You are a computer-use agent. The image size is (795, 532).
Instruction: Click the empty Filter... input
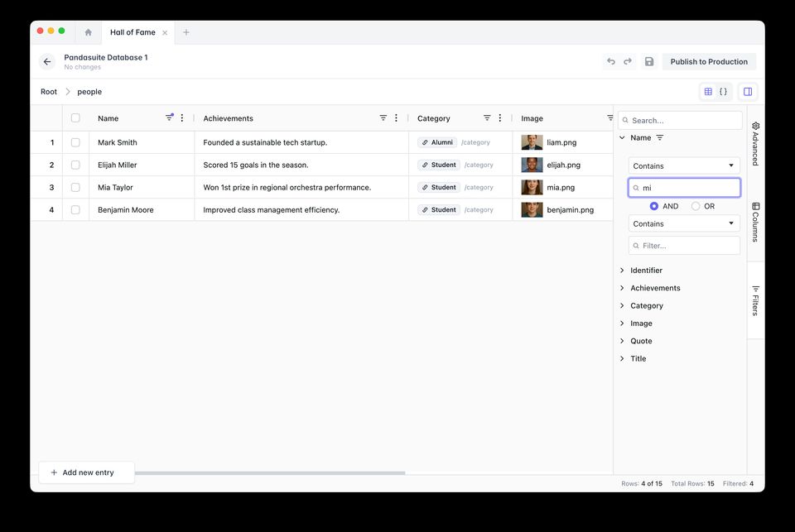click(x=684, y=246)
